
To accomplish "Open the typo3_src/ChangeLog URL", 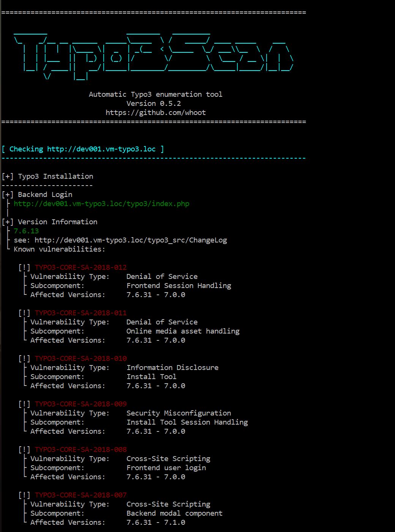I will (x=131, y=240).
